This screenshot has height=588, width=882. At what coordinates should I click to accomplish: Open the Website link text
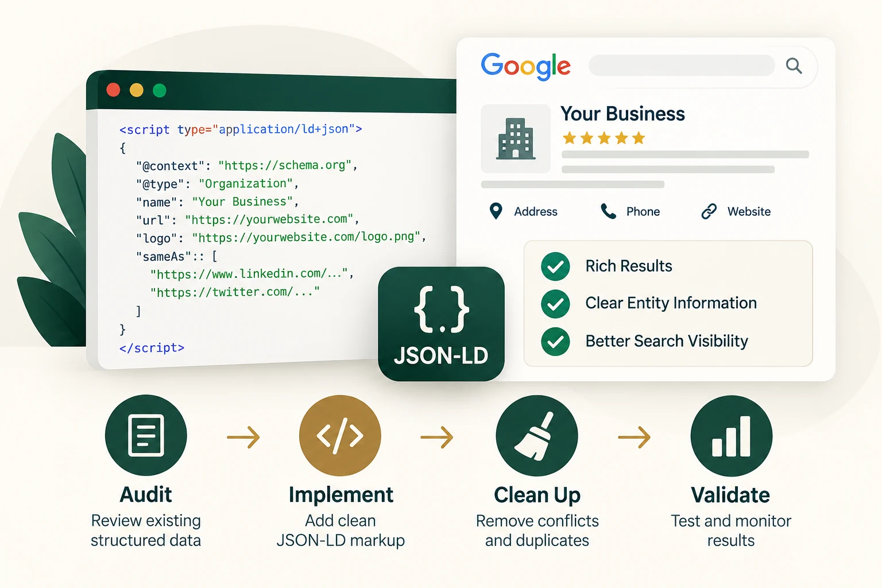(x=749, y=211)
